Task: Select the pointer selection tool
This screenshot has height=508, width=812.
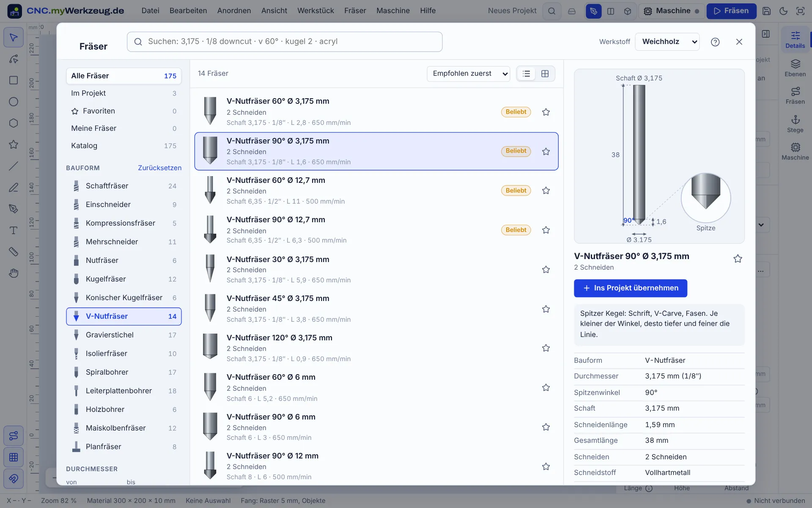Action: click(x=14, y=37)
